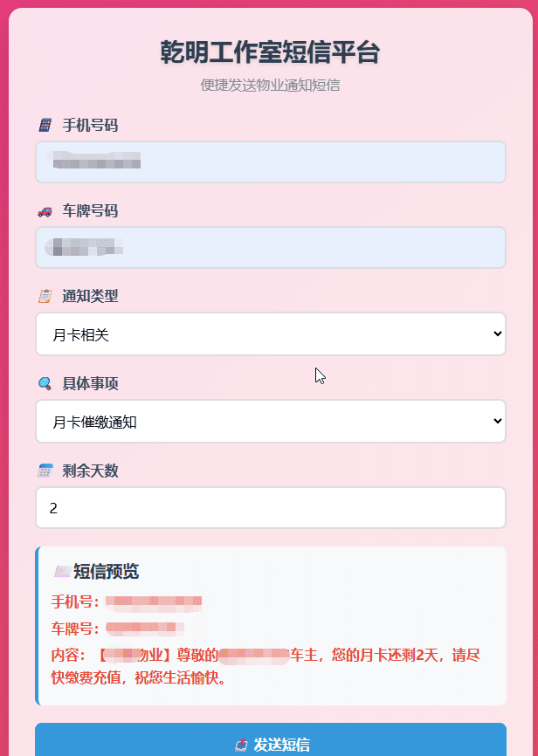Open the 具体事项 dropdown showing 月卡催缴通知
The height and width of the screenshot is (756, 538).
(x=270, y=420)
